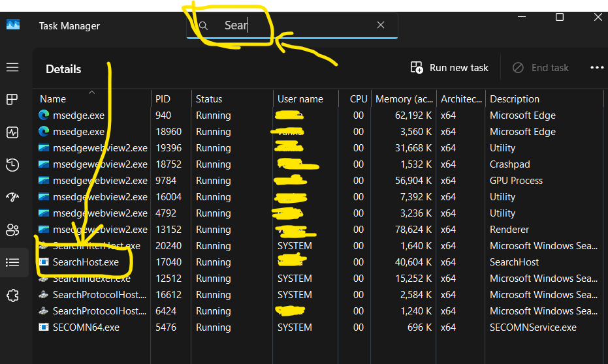Image resolution: width=608 pixels, height=364 pixels.
Task: Select msedgewebview2.exe with PID 13152
Action: 318,229
